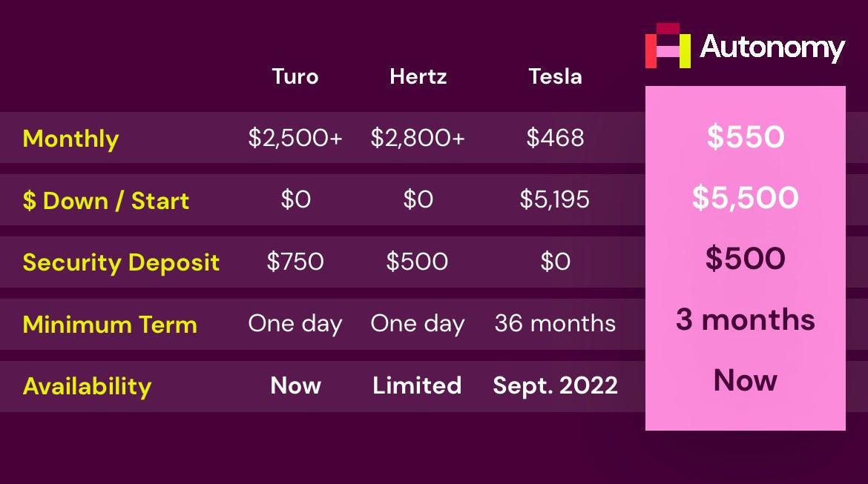This screenshot has height=484, width=868.
Task: Click Autonomy's $550 monthly price
Action: coord(745,137)
